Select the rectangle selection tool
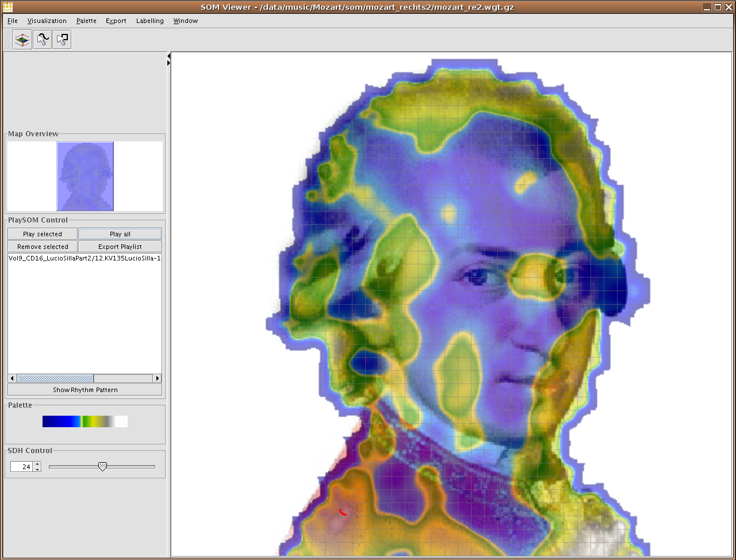Image resolution: width=736 pixels, height=560 pixels. point(62,40)
